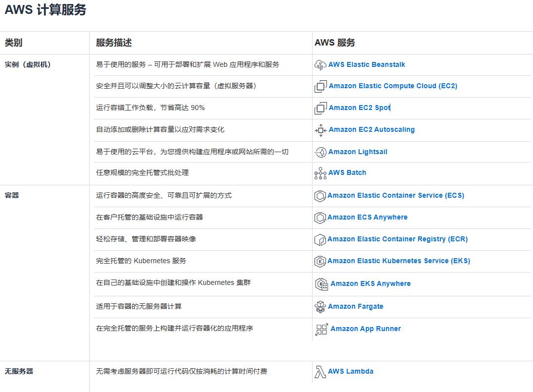The image size is (533, 392).
Task: Click the Amazon EKS service icon
Action: [x=320, y=261]
